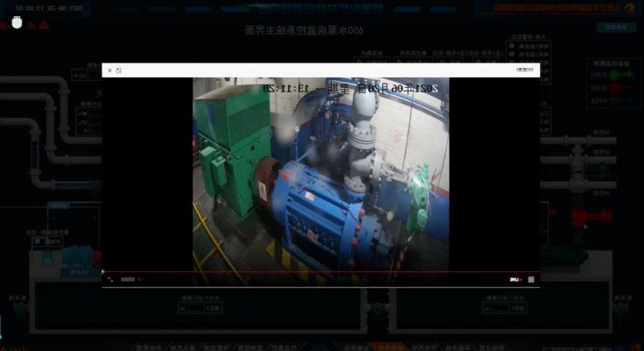Adjust the video player volume bar
Image resolution: width=644 pixels, height=351 pixels.
coord(128,279)
